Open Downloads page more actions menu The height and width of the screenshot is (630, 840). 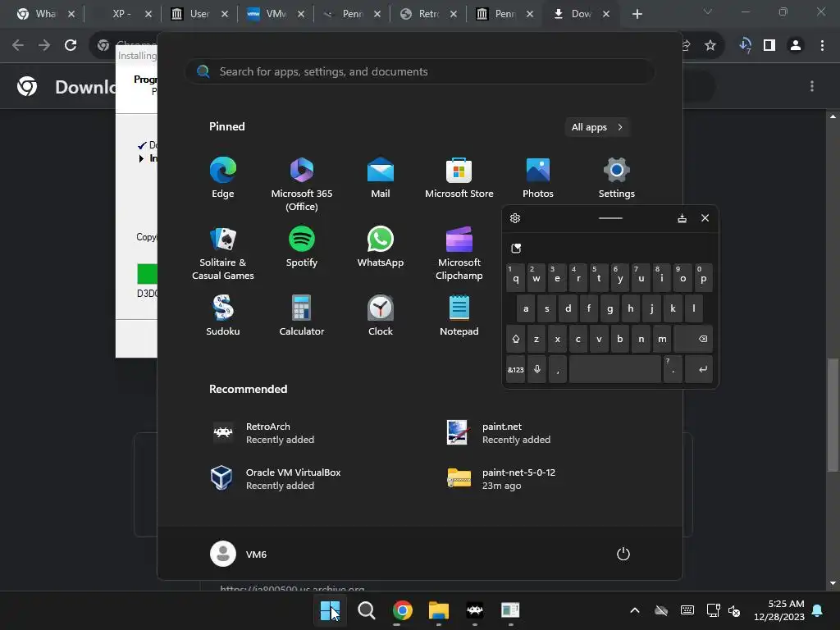(812, 86)
